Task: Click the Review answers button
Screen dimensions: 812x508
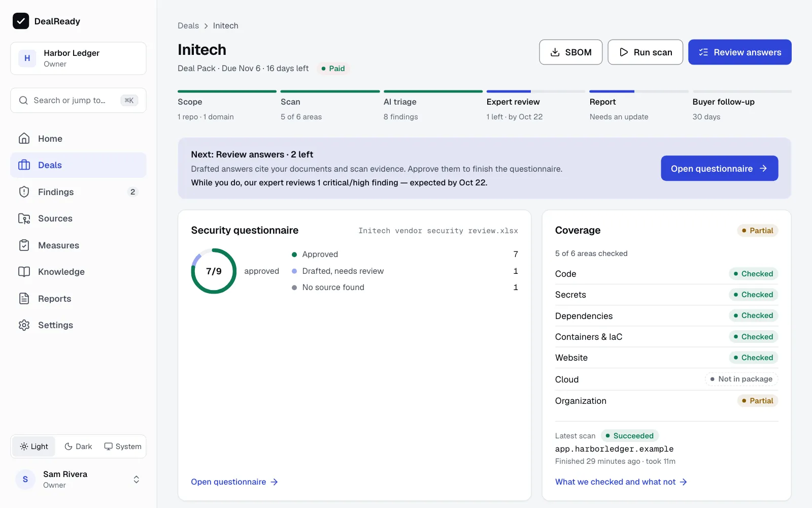Action: (x=740, y=52)
